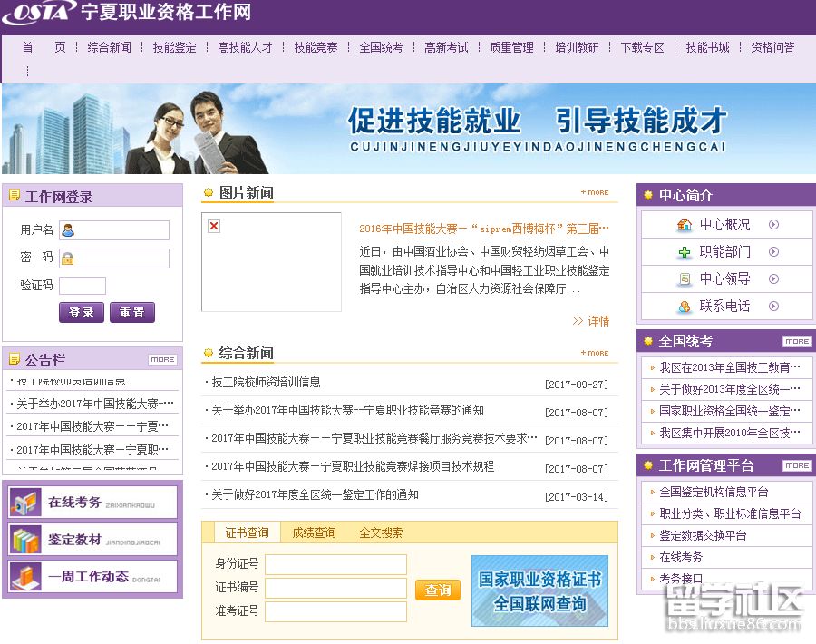The height and width of the screenshot is (644, 816).
Task: Click the notepad icon on 公告栏 header
Action: pyautogui.click(x=14, y=359)
